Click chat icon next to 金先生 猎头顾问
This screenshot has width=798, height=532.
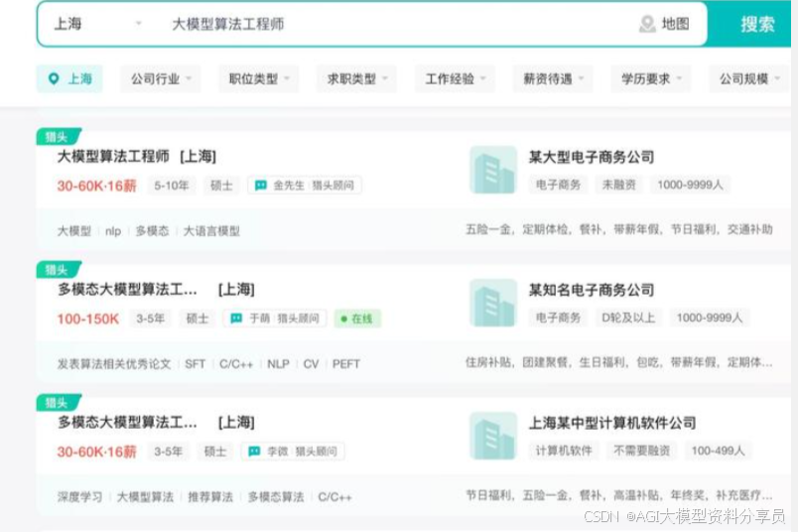coord(261,186)
